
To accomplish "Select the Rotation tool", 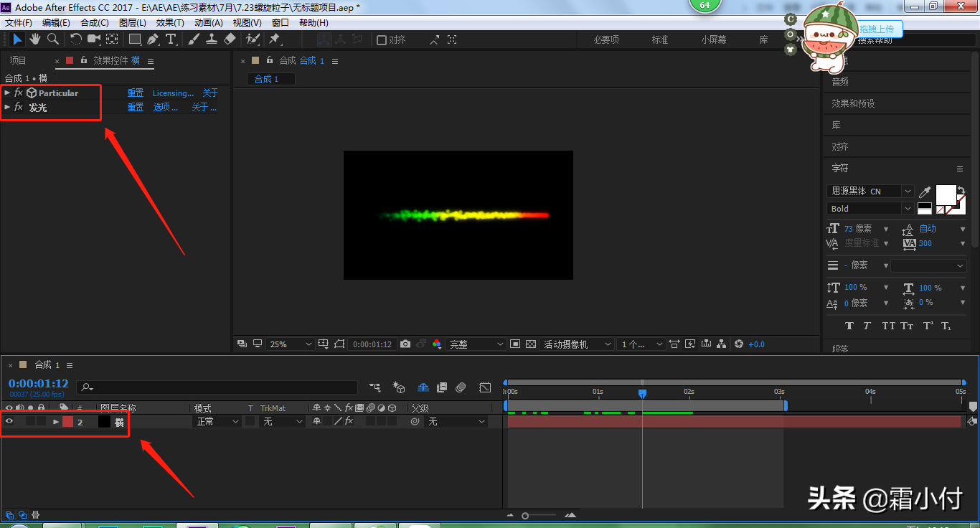I will coord(76,39).
